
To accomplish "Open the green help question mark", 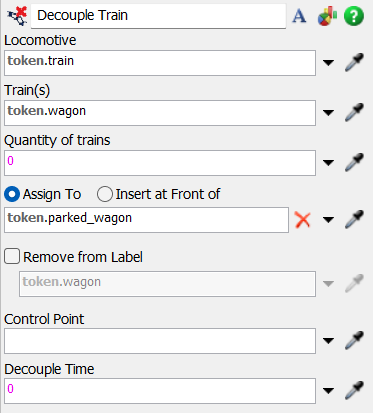I will coord(354,16).
